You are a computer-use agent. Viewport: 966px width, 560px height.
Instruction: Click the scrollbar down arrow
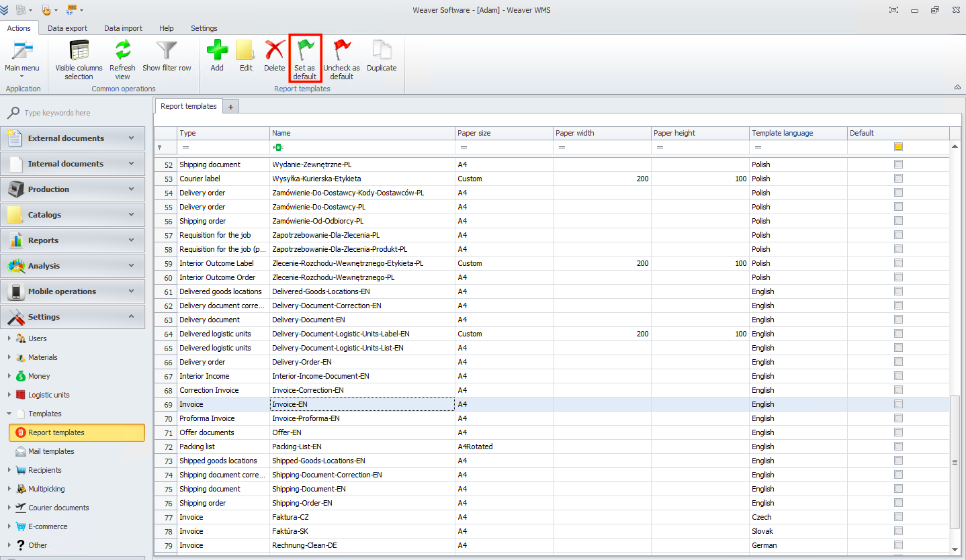[955, 549]
